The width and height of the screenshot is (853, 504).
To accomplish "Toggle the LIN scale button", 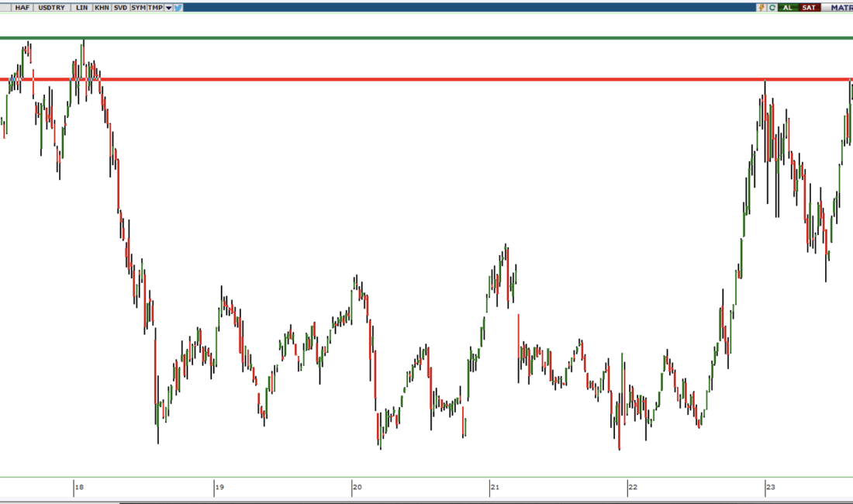I will pos(81,7).
